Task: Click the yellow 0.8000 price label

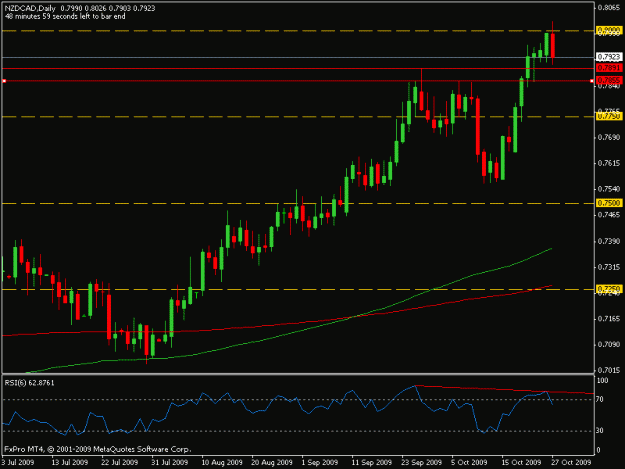Action: tap(609, 30)
